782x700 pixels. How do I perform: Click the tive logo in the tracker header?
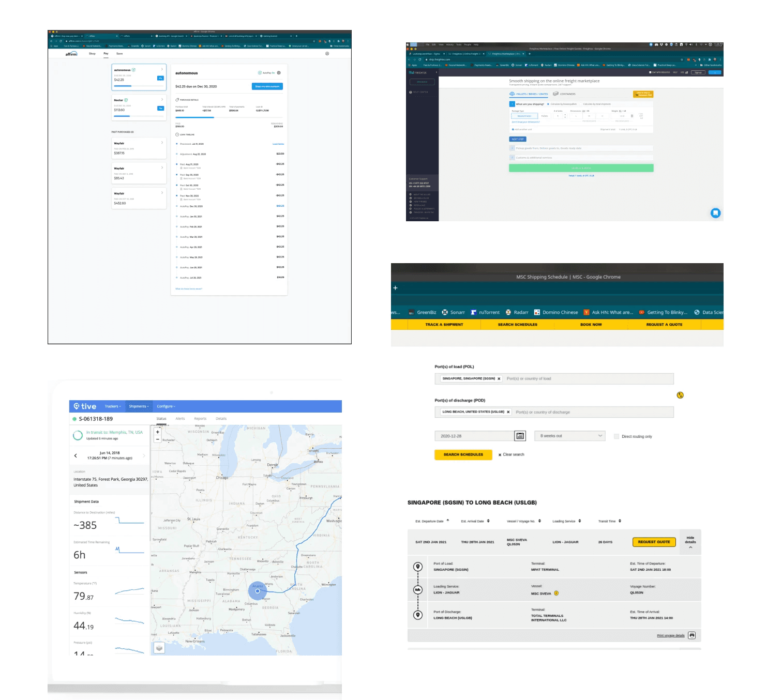85,406
